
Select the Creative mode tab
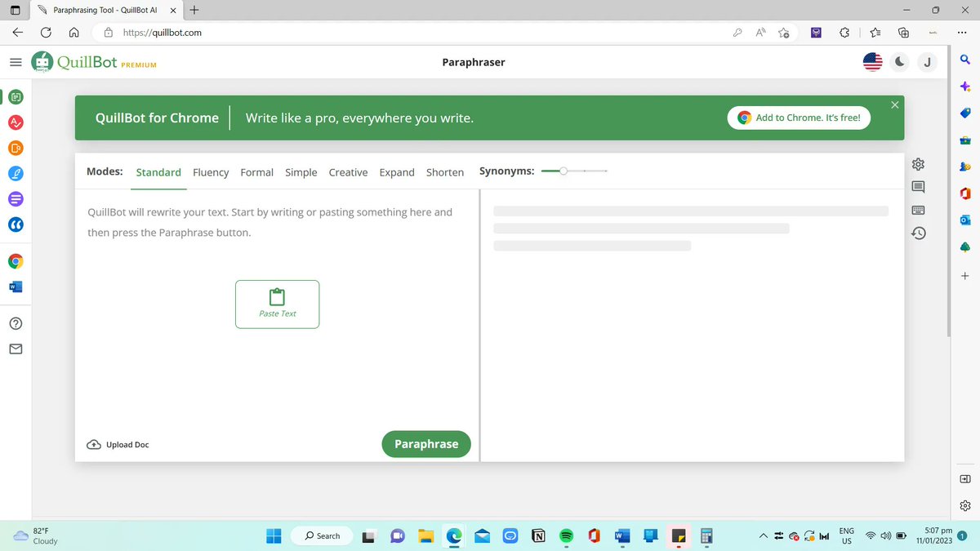pyautogui.click(x=348, y=172)
